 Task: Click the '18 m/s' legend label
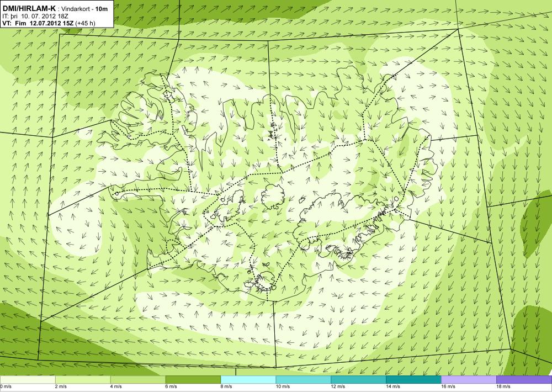503,386
